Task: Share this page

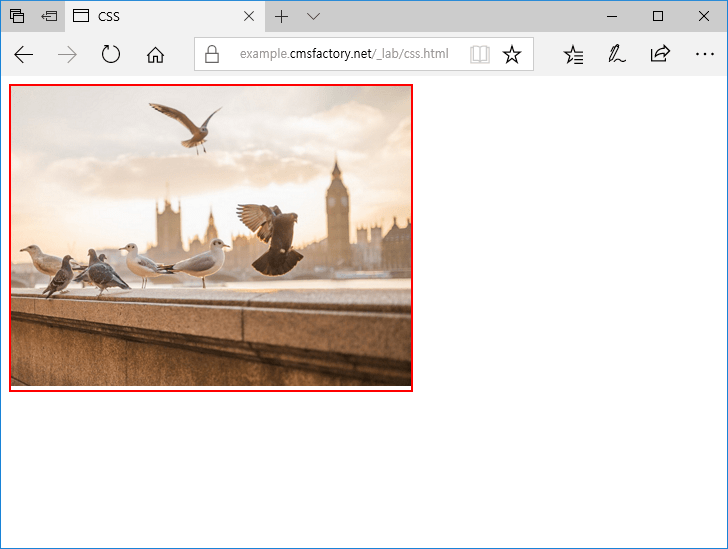Action: point(660,54)
